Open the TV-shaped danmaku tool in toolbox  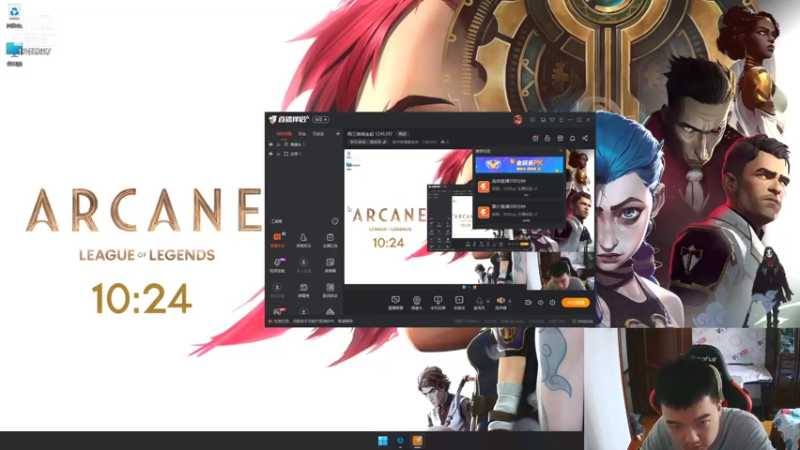pyautogui.click(x=304, y=289)
